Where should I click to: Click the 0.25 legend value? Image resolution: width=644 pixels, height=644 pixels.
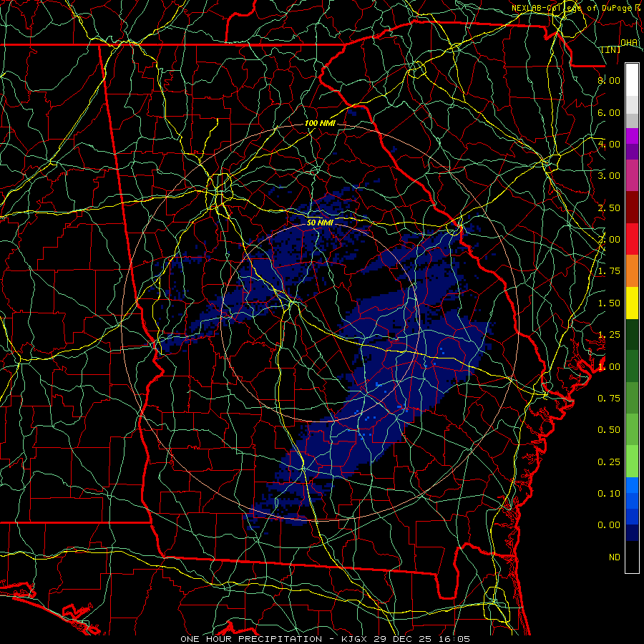pos(609,462)
